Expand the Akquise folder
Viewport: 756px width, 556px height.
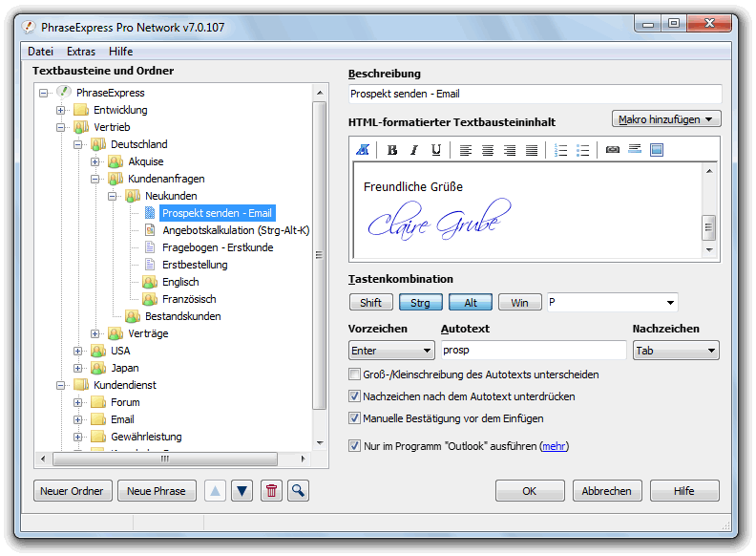[x=95, y=161]
